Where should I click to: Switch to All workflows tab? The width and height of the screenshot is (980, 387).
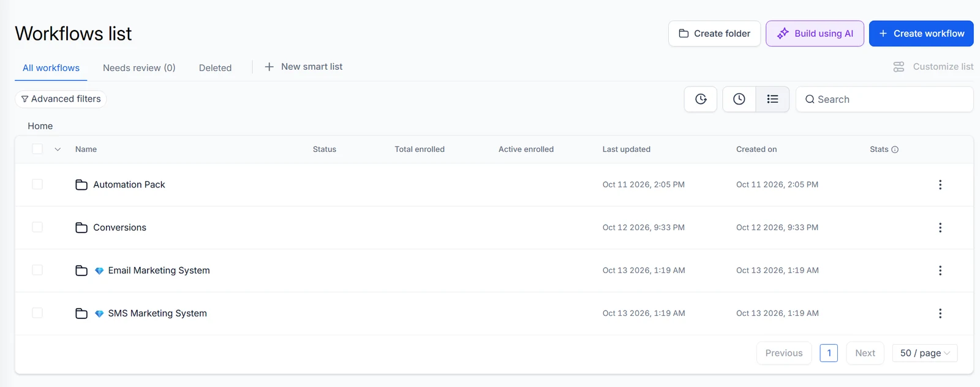coord(51,68)
